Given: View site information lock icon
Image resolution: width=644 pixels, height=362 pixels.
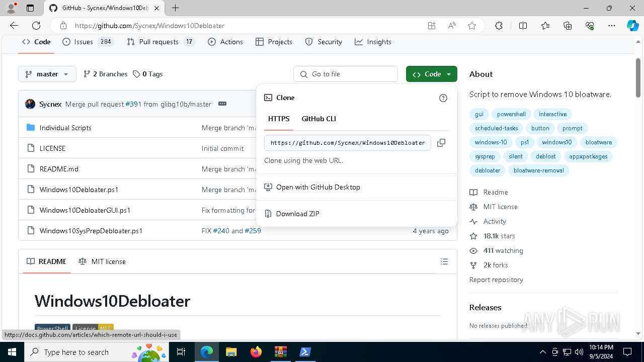Looking at the screenshot, I should (x=63, y=26).
